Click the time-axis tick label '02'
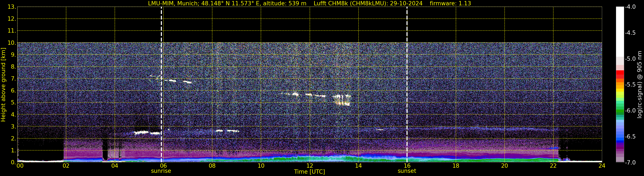The image size is (644, 176). point(66,166)
